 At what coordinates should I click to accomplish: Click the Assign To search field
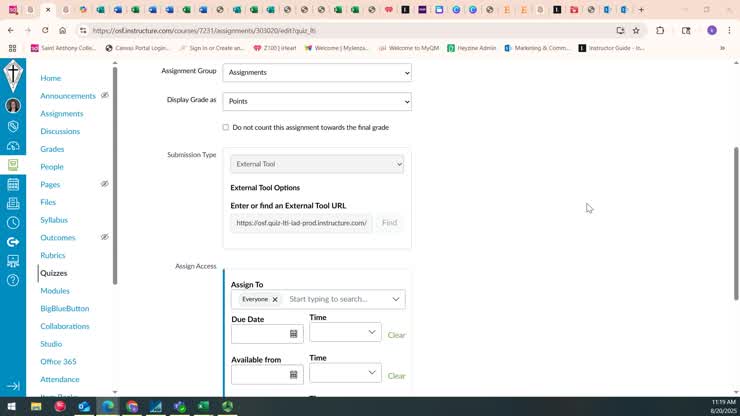point(338,299)
